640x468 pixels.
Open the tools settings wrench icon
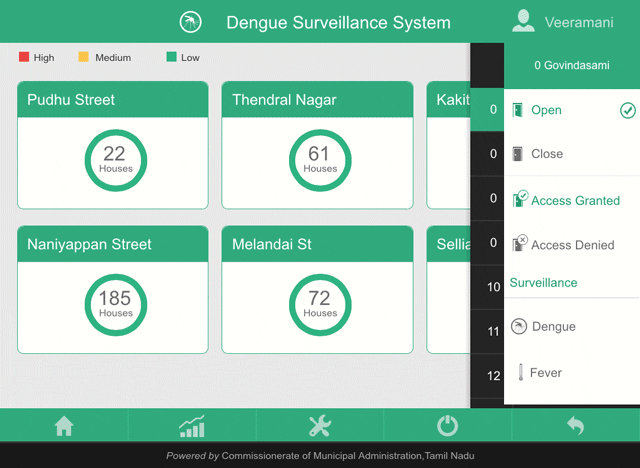pos(320,426)
